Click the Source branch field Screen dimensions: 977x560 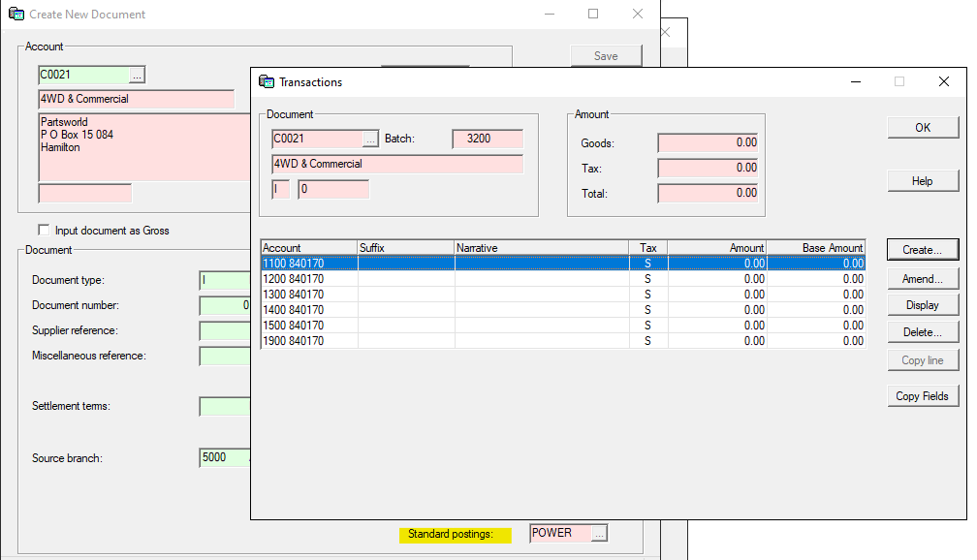224,457
